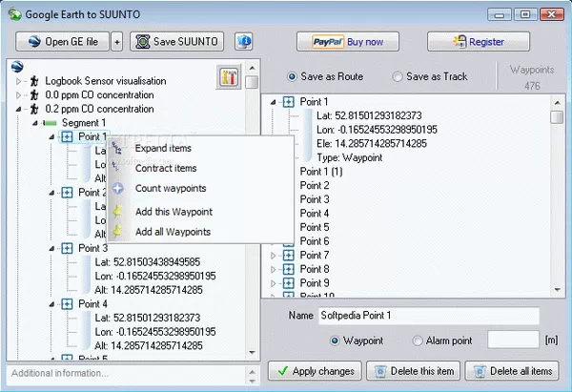This screenshot has width=572, height=392.
Task: Select the Save as Route option
Action: click(x=293, y=76)
